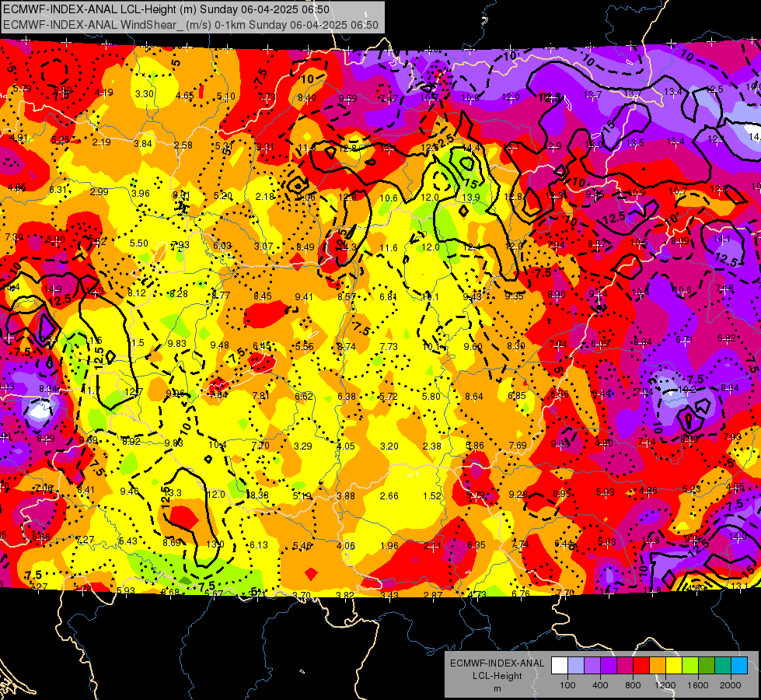
Task: Click the white swatch in the LCL-Height legend
Action: [x=560, y=666]
